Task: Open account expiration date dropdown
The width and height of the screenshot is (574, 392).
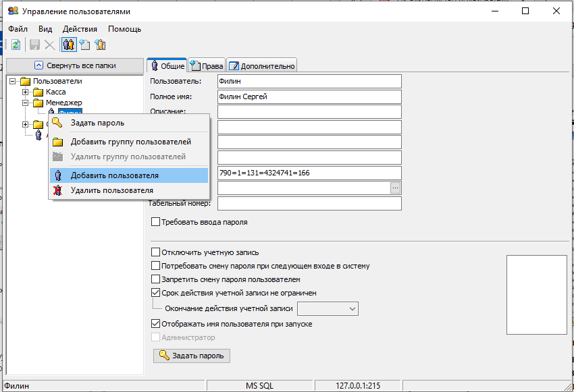Action: click(352, 308)
